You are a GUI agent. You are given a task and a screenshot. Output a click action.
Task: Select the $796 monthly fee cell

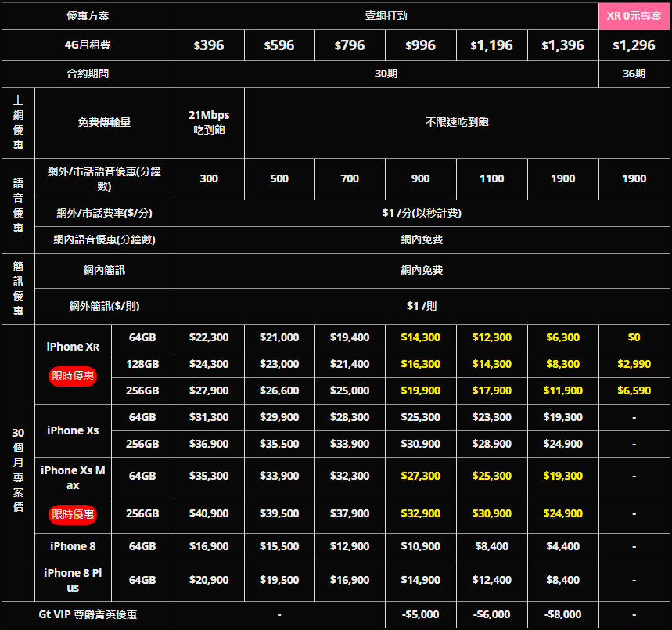[350, 45]
